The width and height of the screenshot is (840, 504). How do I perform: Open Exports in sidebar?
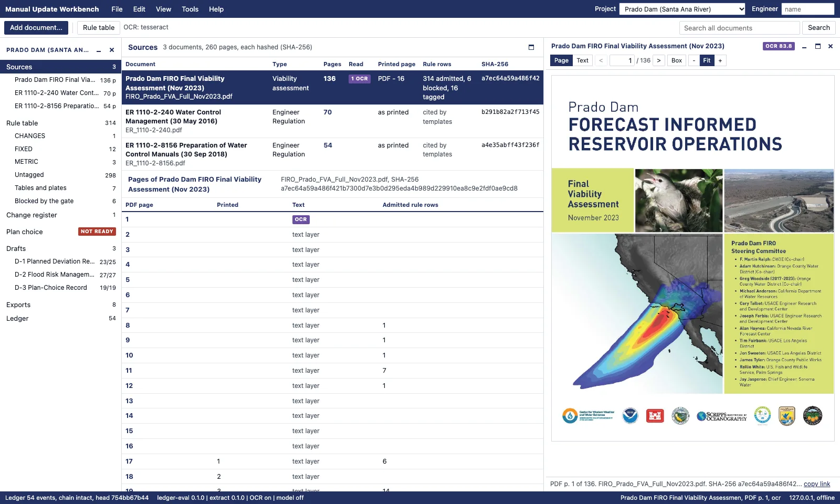pos(61,304)
